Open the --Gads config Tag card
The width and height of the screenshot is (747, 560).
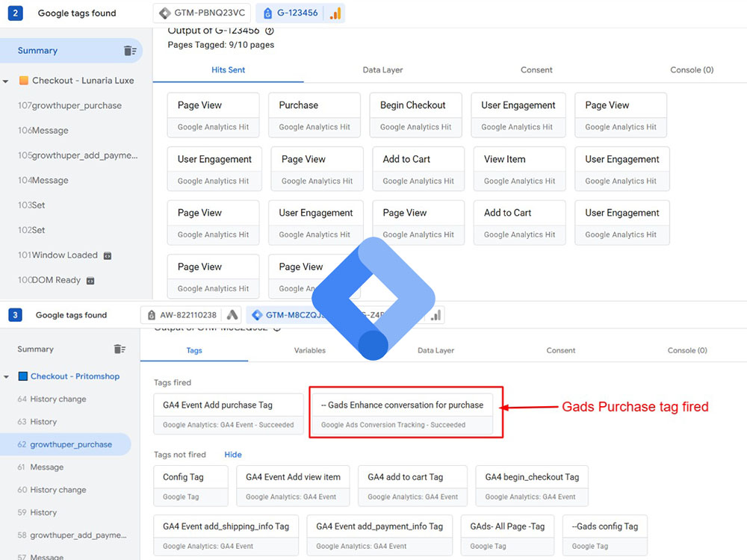click(605, 535)
